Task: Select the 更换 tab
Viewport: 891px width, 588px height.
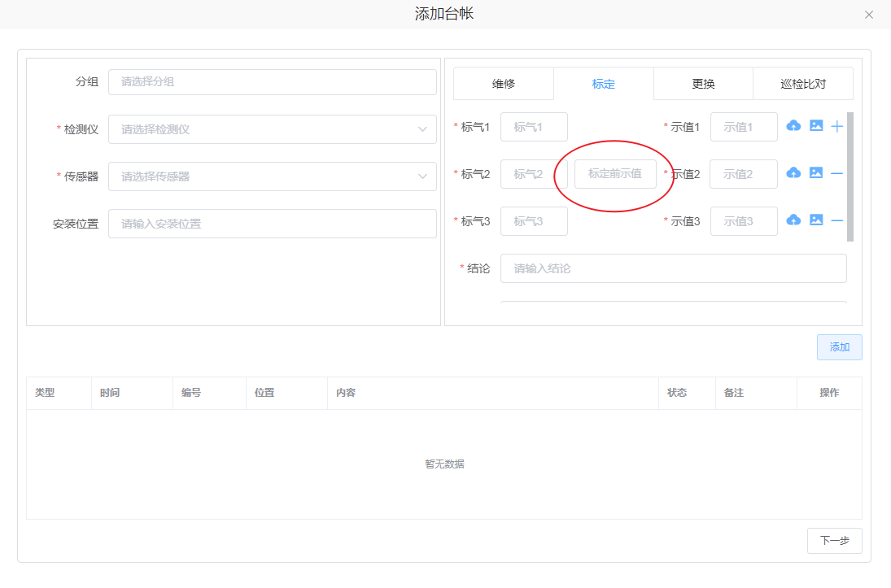Action: coord(703,84)
